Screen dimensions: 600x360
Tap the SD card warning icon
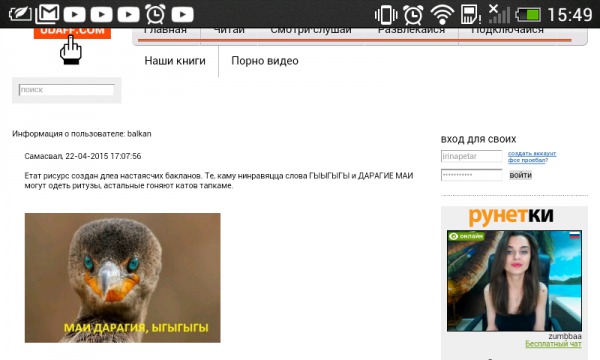470,15
